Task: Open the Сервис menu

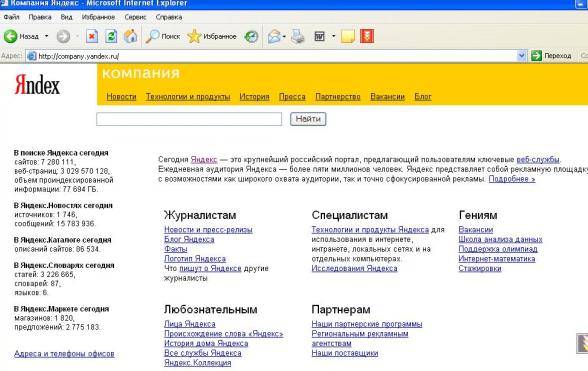Action: [135, 17]
